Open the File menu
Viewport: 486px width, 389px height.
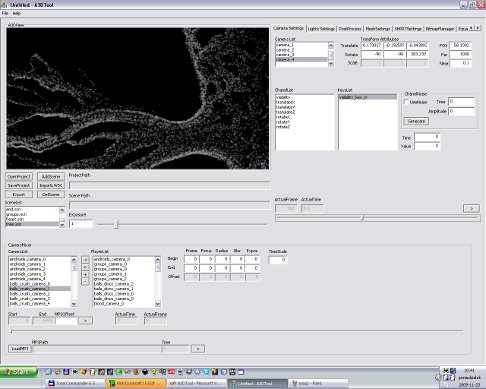5,13
